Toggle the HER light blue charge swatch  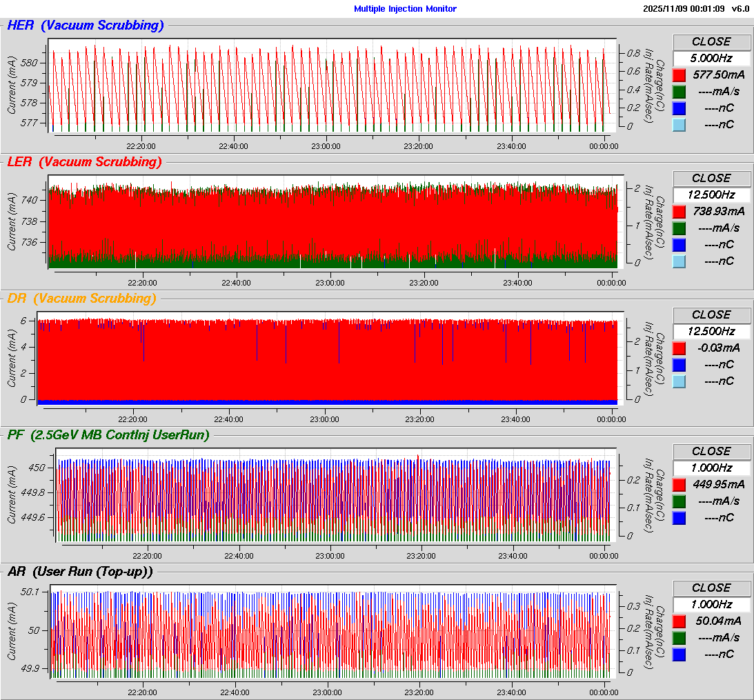click(x=679, y=124)
